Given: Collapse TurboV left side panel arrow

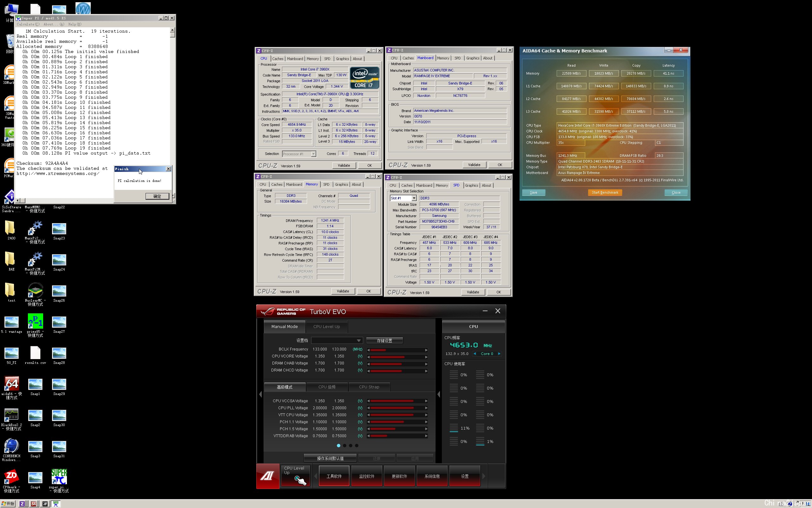Looking at the screenshot, I should pyautogui.click(x=260, y=394).
